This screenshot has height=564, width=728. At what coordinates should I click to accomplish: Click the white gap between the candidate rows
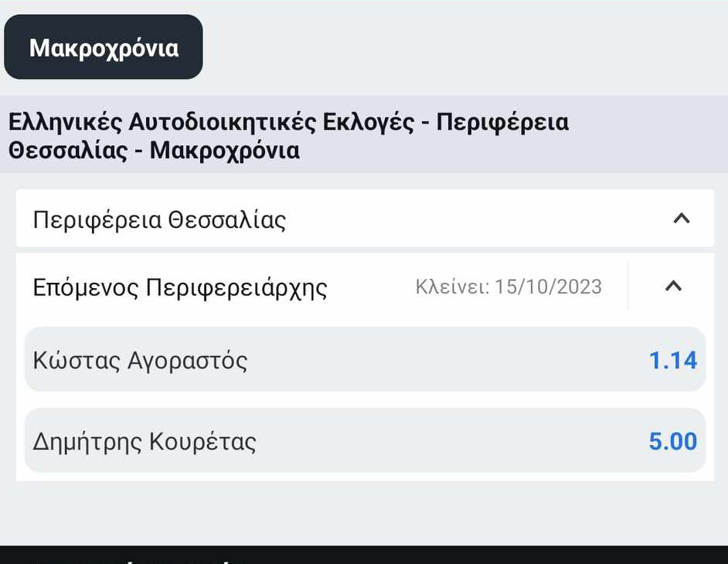[x=364, y=399]
